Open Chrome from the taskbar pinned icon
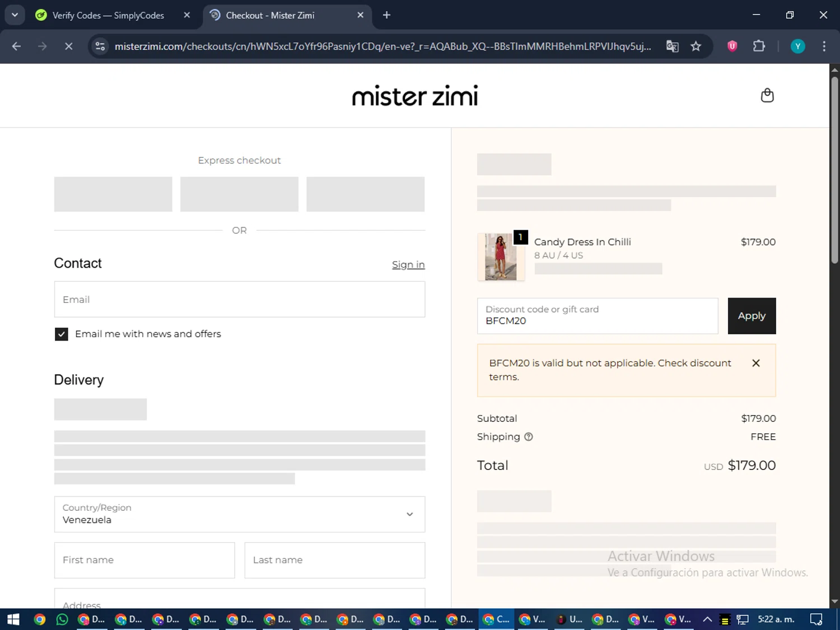The width and height of the screenshot is (840, 630). pos(39,619)
